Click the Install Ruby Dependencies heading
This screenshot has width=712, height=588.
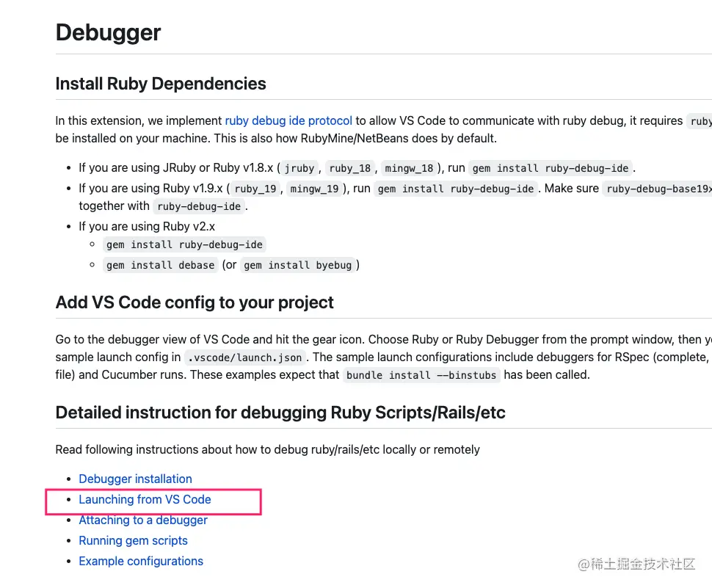[161, 84]
